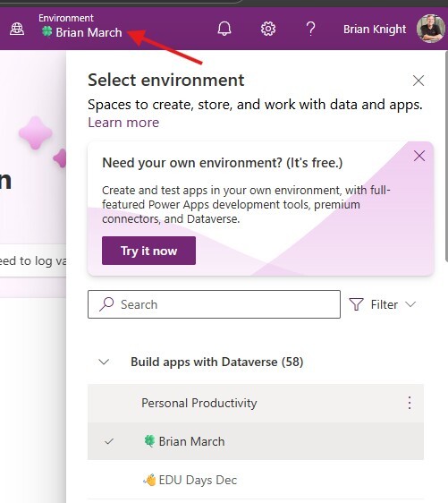Click the search magnifier icon
This screenshot has width=448, height=503.
coord(106,304)
